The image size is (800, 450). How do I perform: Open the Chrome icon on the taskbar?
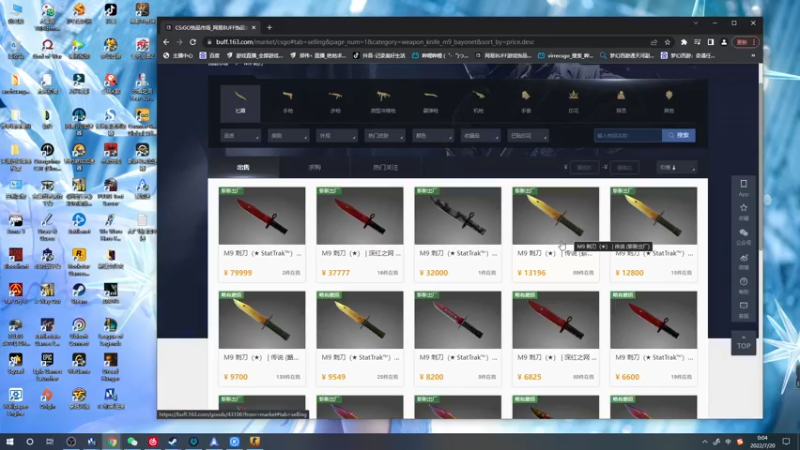112,441
